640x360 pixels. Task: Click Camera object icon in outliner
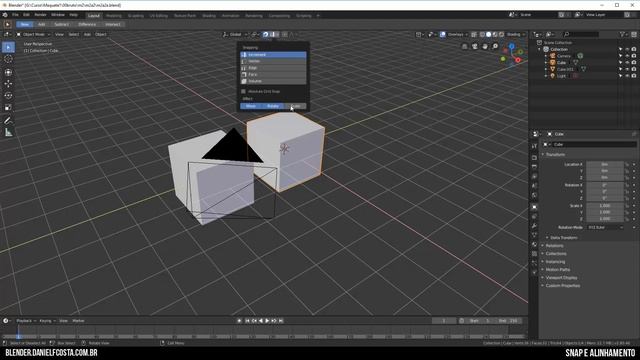coord(553,56)
